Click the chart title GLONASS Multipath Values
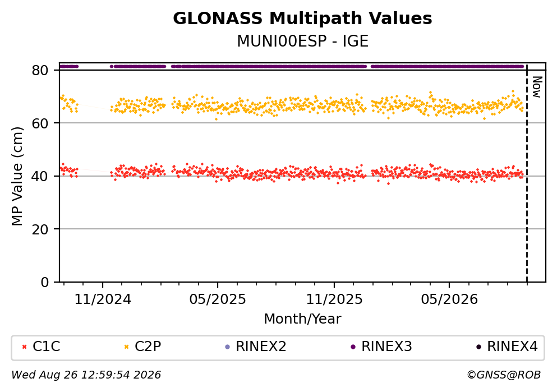This screenshot has height=392, width=557. click(x=302, y=19)
